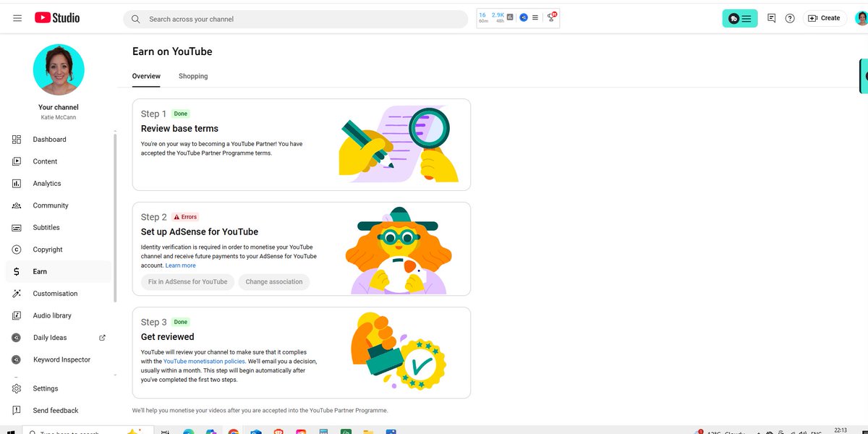Open the comments feedback icon in header
This screenshot has width=868, height=434.
pyautogui.click(x=771, y=18)
